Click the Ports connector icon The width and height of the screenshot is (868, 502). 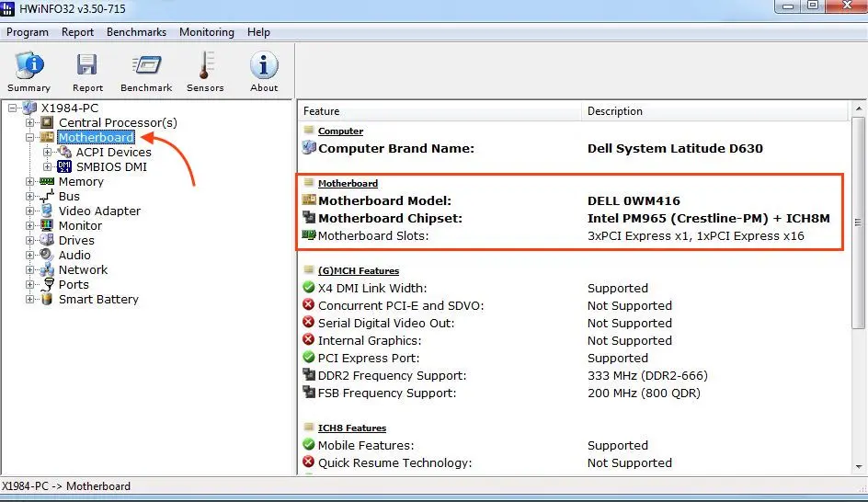coord(48,284)
